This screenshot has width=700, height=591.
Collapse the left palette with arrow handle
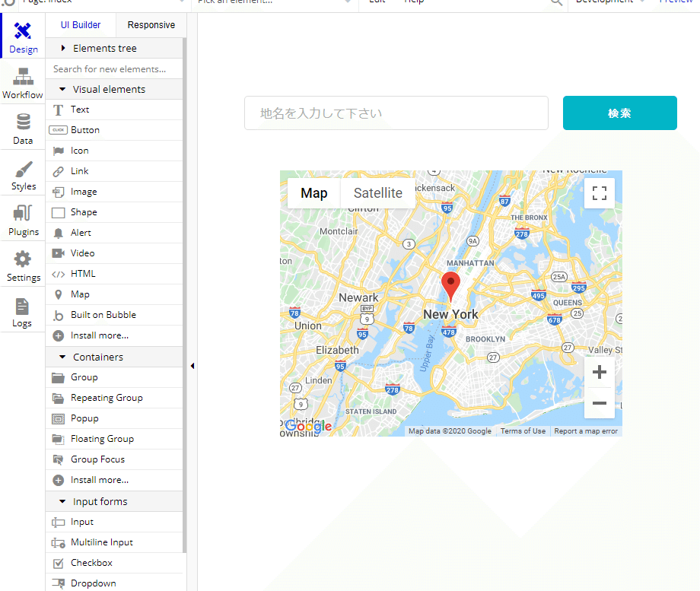(192, 366)
